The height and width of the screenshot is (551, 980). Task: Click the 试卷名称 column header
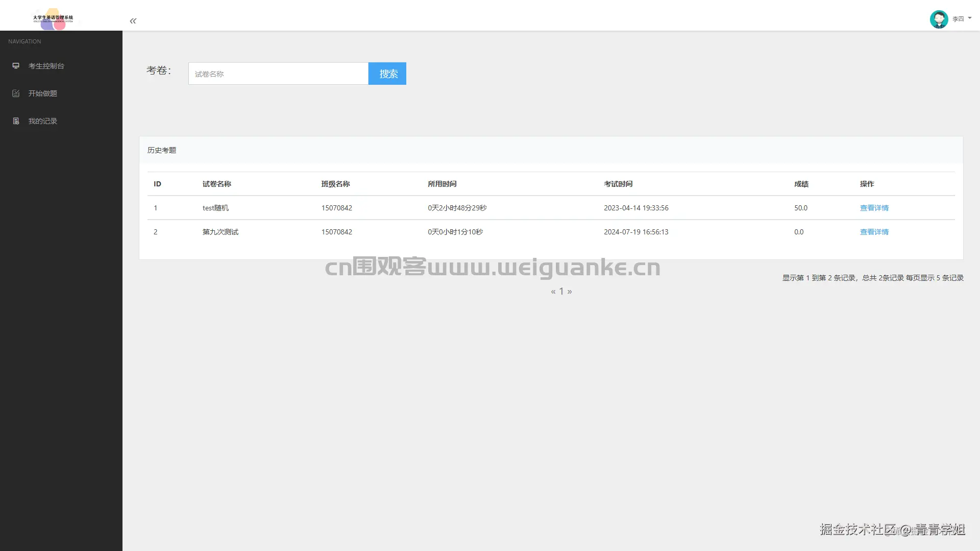[216, 184]
